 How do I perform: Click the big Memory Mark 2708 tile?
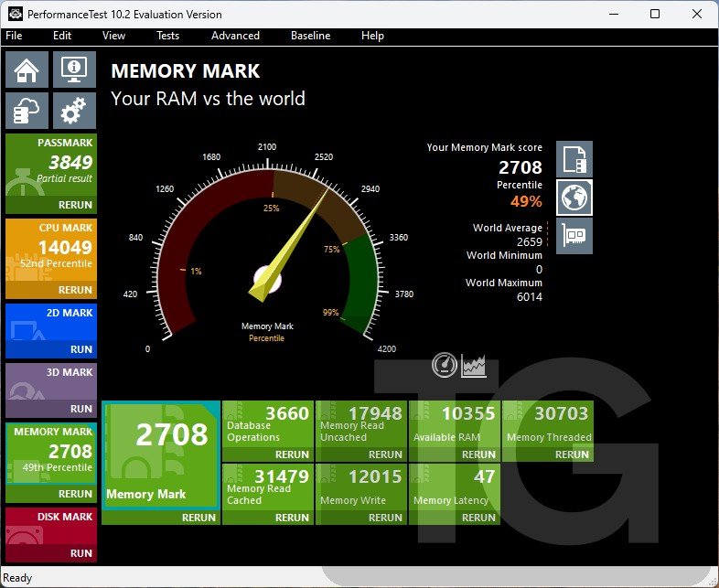[161, 455]
